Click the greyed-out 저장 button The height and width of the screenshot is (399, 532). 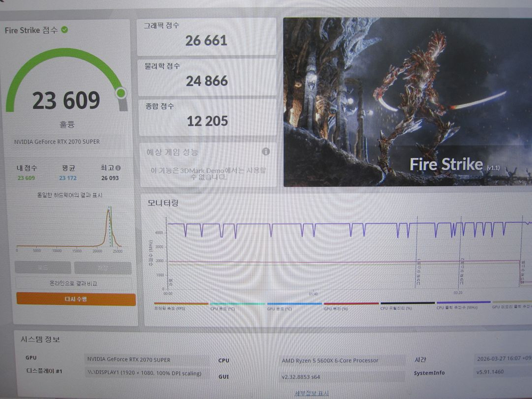103,268
